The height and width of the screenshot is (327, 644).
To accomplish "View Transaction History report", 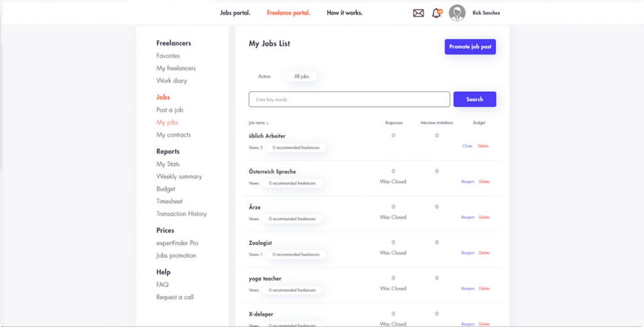I will 181,214.
